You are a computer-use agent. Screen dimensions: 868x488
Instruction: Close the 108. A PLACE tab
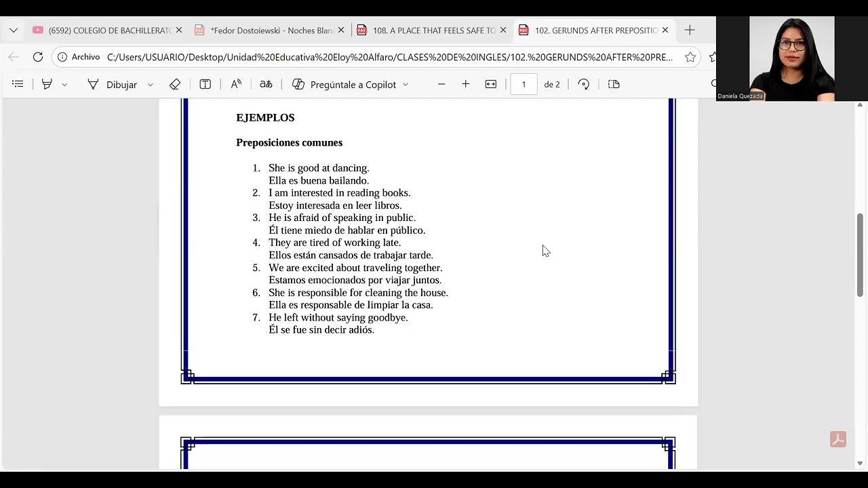tap(503, 30)
